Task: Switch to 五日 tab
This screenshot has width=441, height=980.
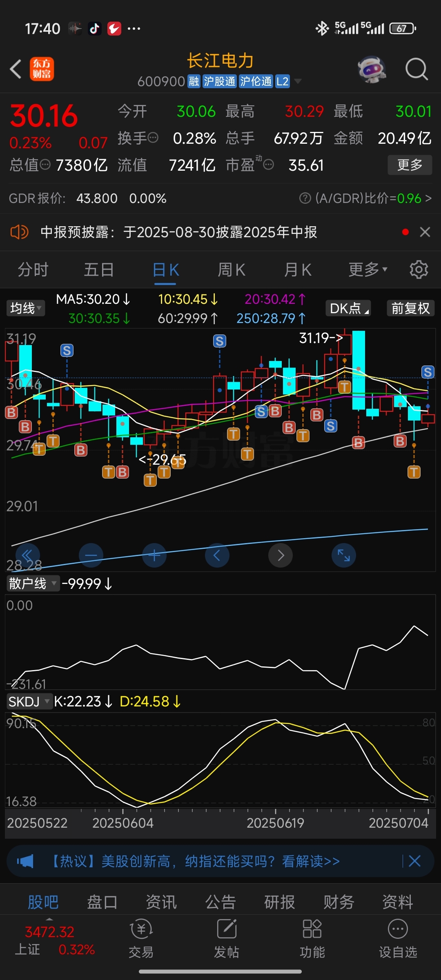Action: pos(99,270)
